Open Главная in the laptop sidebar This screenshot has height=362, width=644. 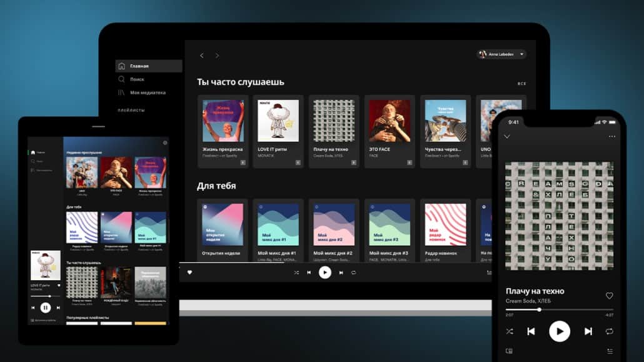click(x=139, y=66)
